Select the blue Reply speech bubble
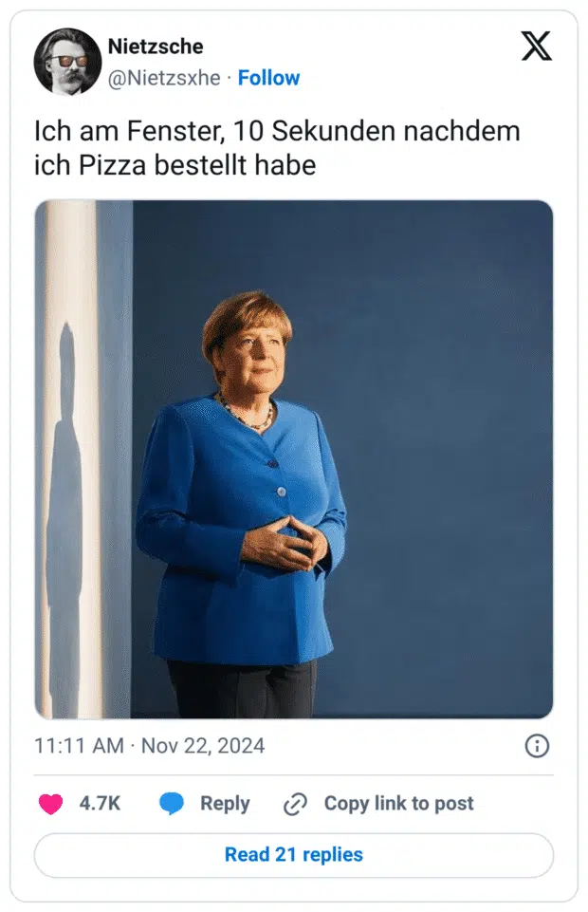This screenshot has width=588, height=912. click(x=172, y=802)
